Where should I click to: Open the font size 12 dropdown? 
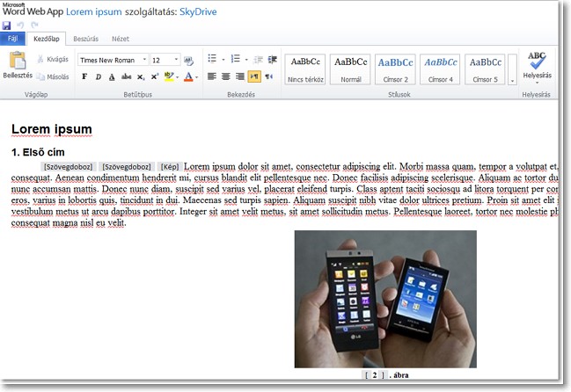click(x=176, y=60)
